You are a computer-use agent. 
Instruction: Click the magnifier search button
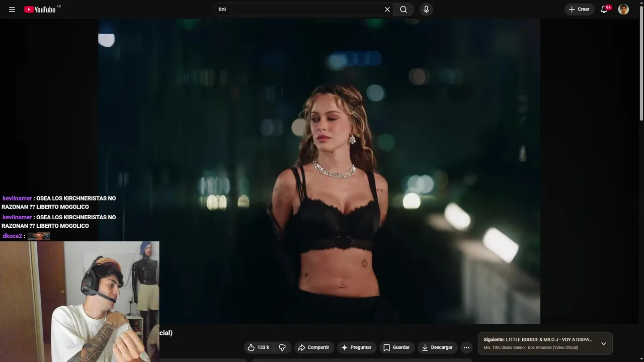[404, 10]
